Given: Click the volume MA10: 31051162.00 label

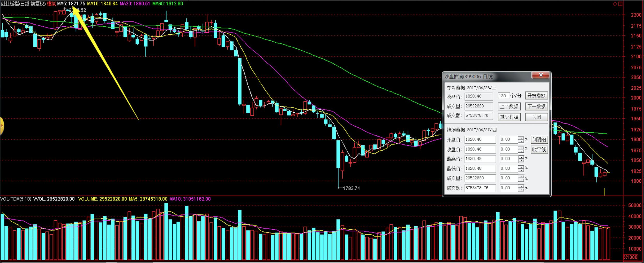Looking at the screenshot, I should pyautogui.click(x=190, y=199).
